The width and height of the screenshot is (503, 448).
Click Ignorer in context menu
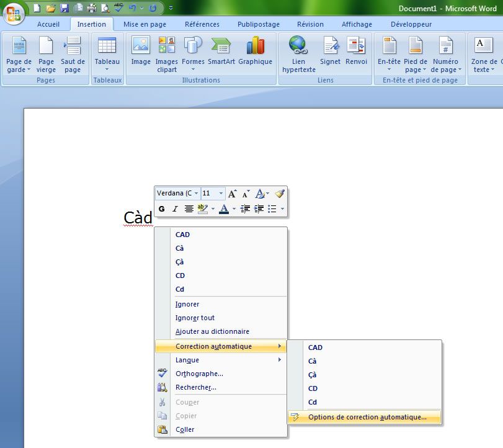221,304
